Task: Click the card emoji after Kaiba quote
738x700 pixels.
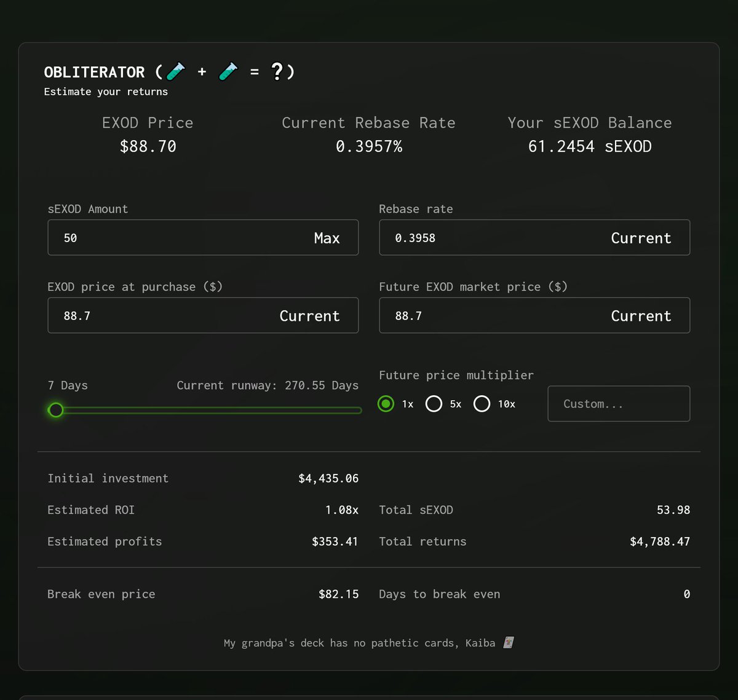Action: pos(509,643)
